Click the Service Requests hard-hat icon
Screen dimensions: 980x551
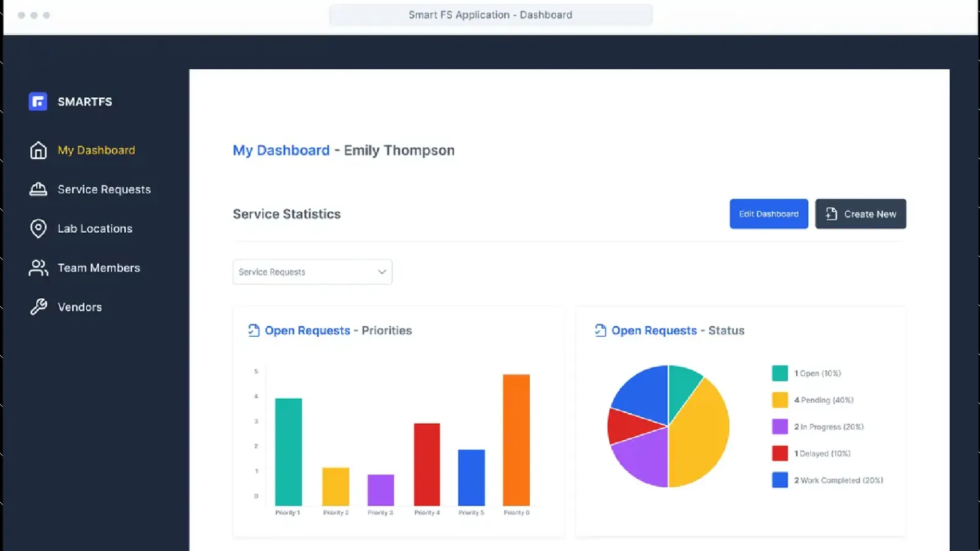click(37, 189)
